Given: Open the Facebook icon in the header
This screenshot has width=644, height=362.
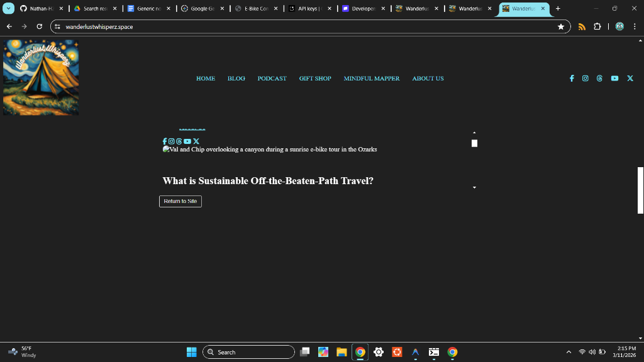Looking at the screenshot, I should (572, 79).
